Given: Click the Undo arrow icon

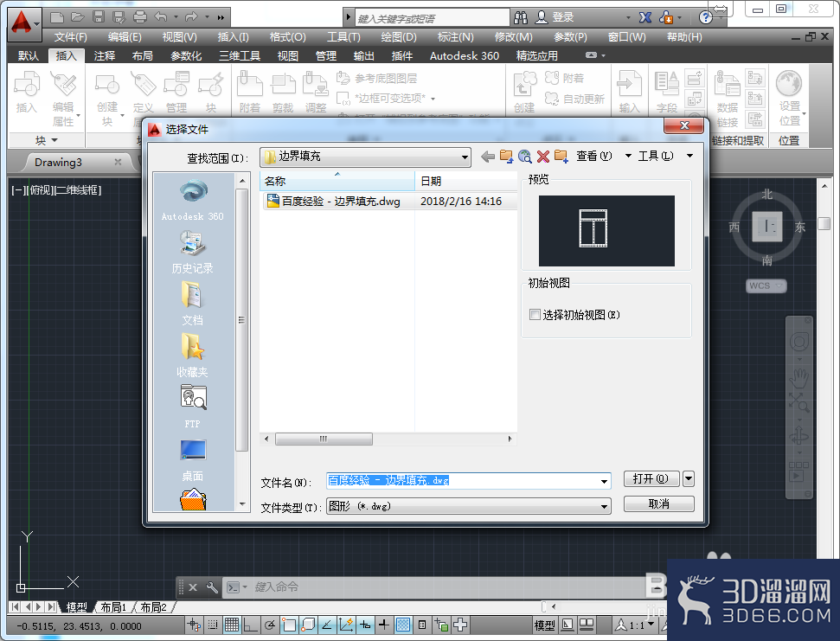Looking at the screenshot, I should coord(161,17).
